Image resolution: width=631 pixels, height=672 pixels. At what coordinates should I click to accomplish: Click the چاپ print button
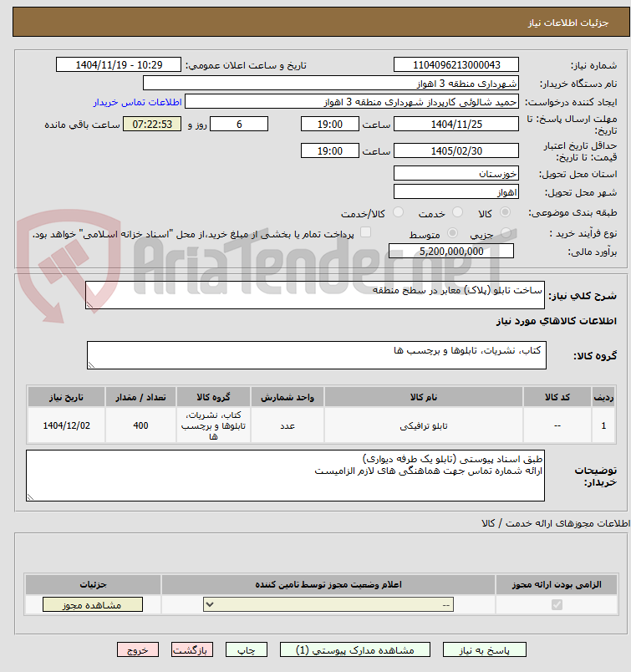pos(247,650)
